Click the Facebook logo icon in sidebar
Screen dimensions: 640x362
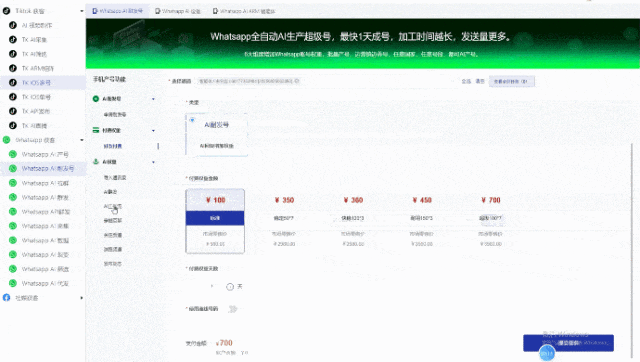[7, 298]
